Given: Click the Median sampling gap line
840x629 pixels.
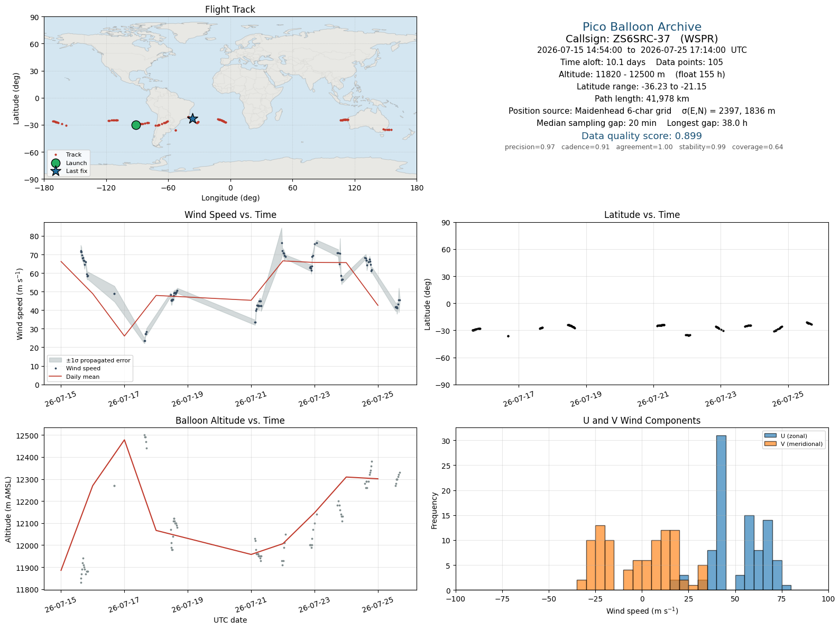Looking at the screenshot, I should (x=642, y=123).
